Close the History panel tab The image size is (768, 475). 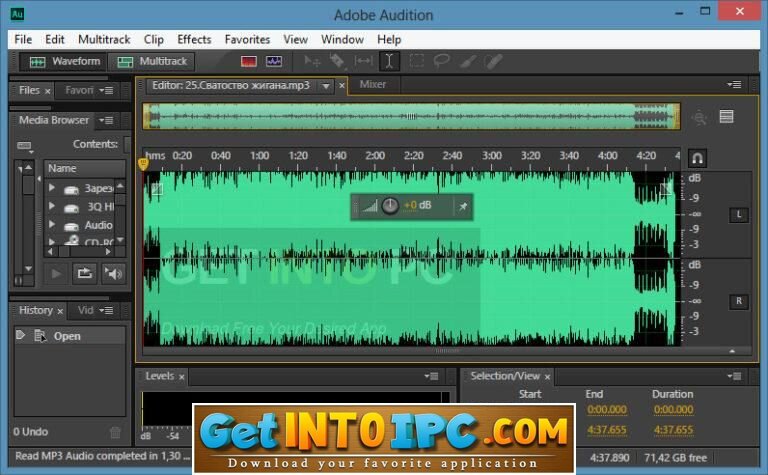point(60,311)
